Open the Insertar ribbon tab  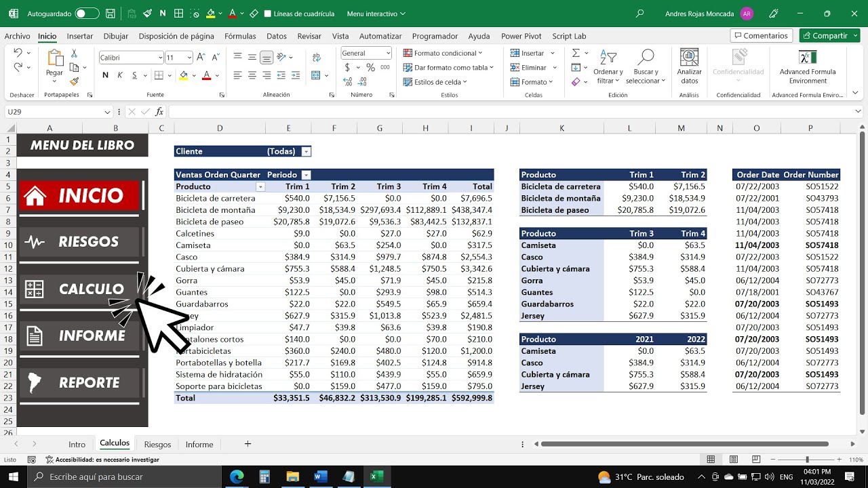pos(80,36)
